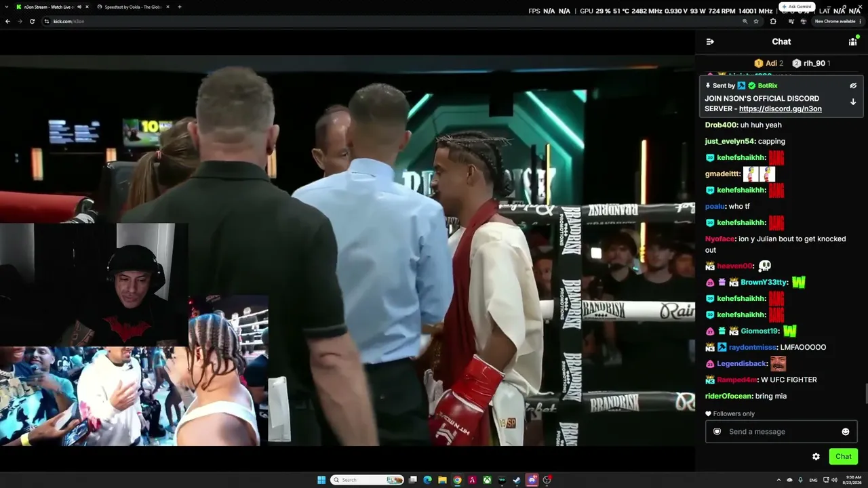Click gifter rih_90 in leaderboard
Image resolution: width=868 pixels, height=488 pixels.
[x=814, y=64]
